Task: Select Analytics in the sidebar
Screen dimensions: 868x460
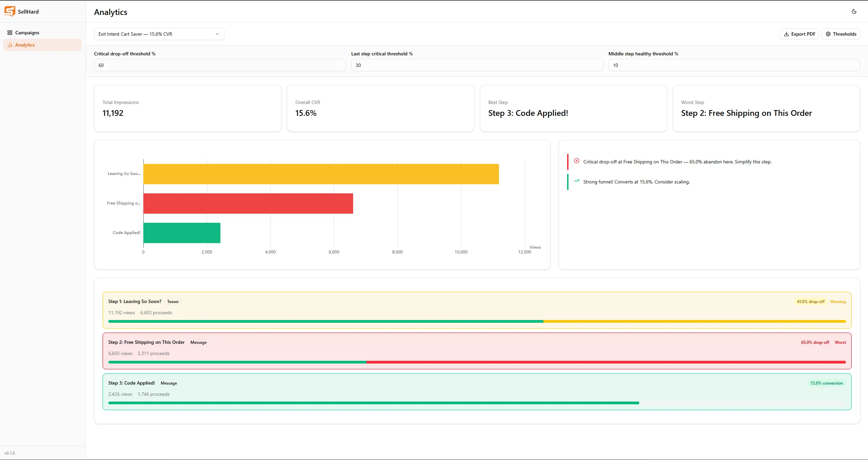Action: tap(42, 45)
